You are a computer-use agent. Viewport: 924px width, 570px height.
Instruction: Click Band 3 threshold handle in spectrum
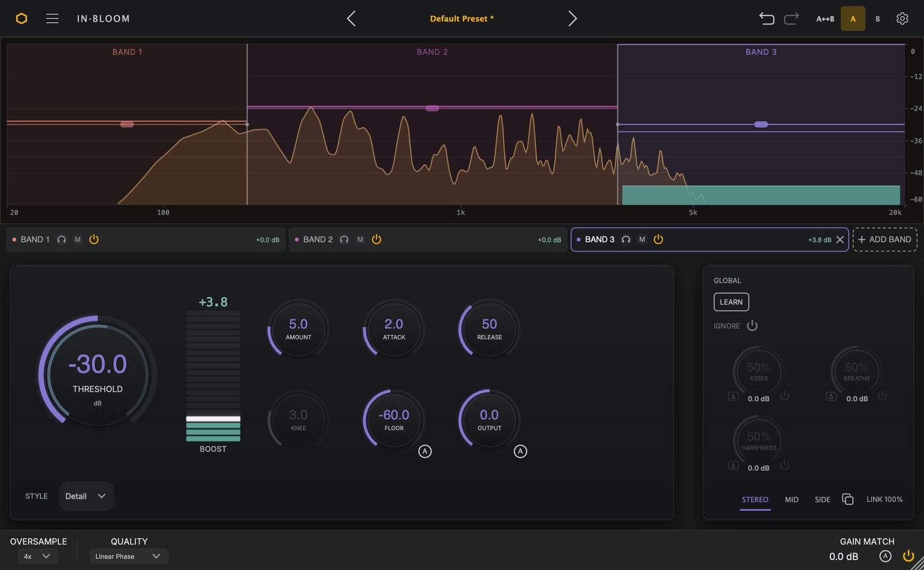[x=761, y=124]
